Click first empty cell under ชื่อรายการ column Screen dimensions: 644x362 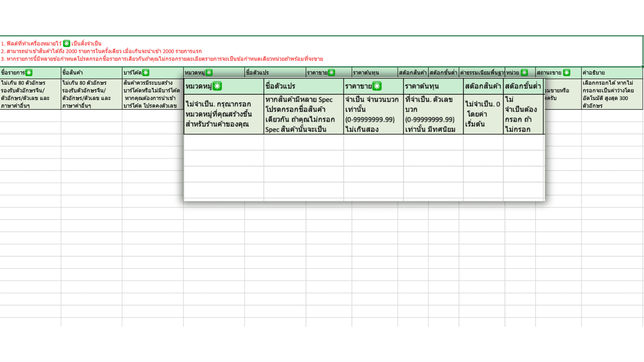click(30, 115)
